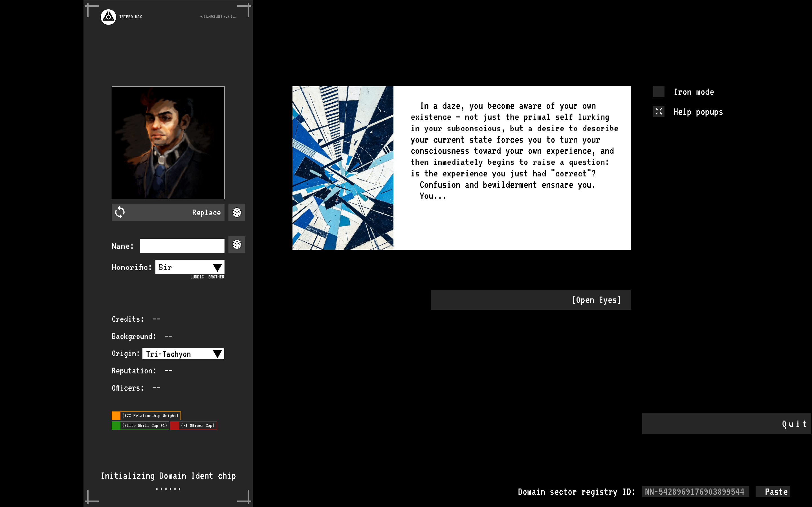Screen dimensions: 812x507
Task: Click the 'Background:' label
Action: pos(133,336)
